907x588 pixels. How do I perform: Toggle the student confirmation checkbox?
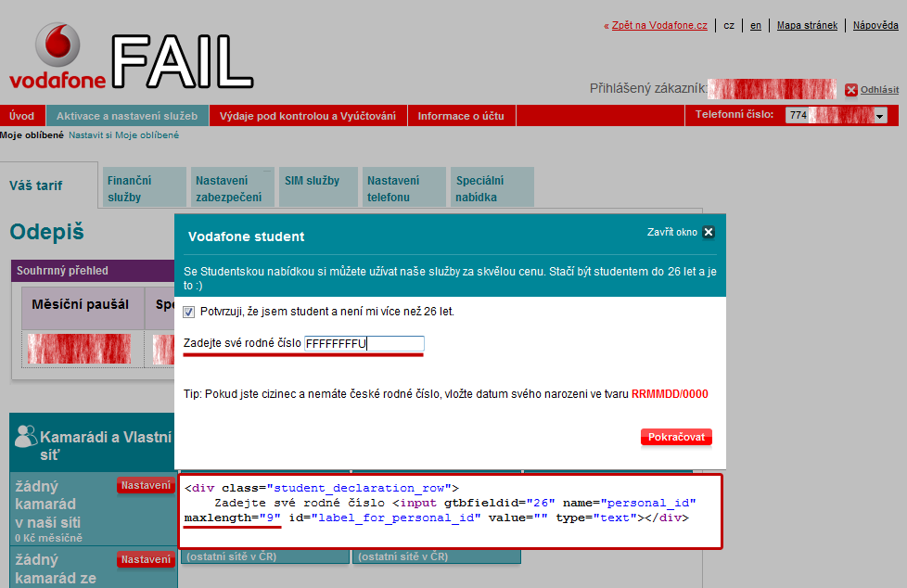[x=188, y=312]
